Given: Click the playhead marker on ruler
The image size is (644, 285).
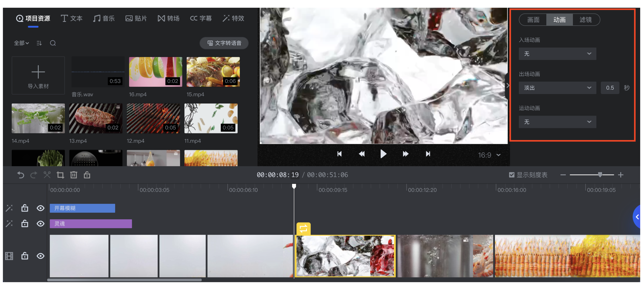Looking at the screenshot, I should (294, 186).
